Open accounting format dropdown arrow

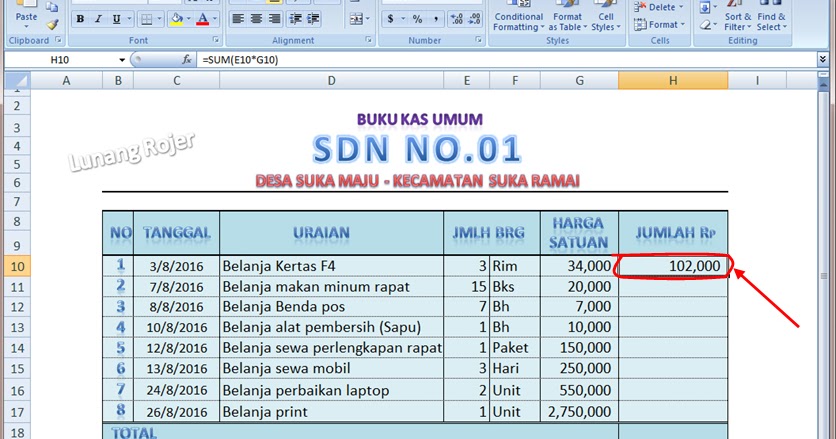403,19
